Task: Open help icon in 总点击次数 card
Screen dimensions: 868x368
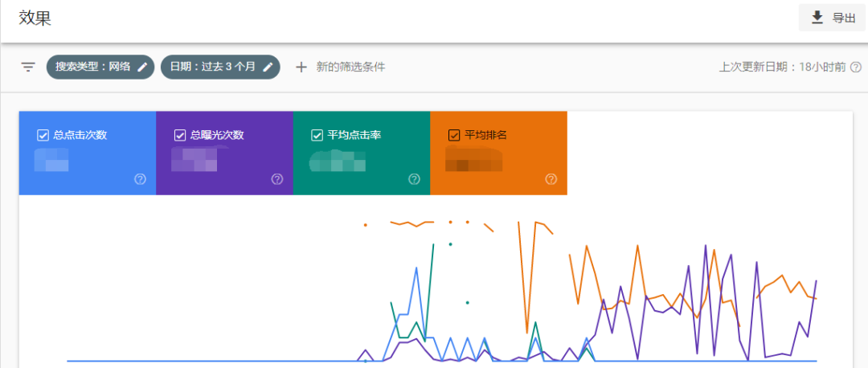Action: click(140, 178)
